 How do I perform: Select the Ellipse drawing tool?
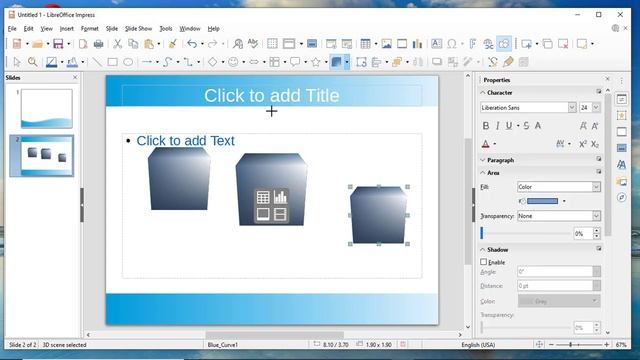128,62
